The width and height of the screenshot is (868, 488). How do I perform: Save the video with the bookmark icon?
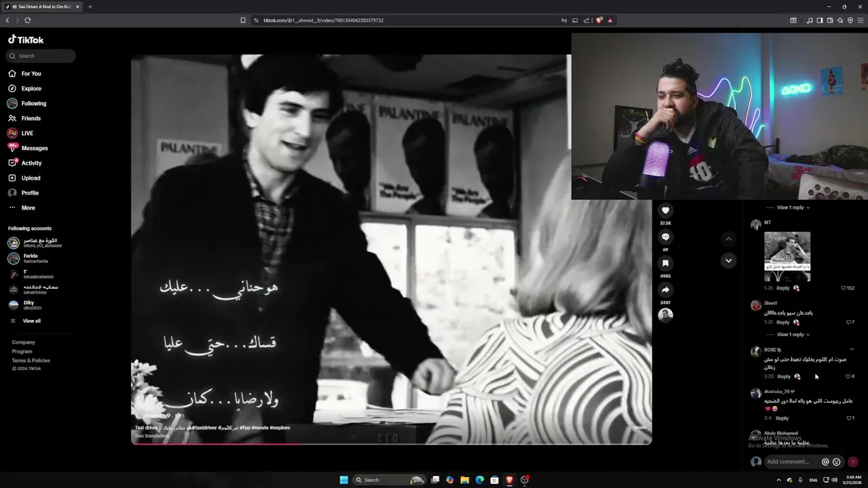click(665, 264)
